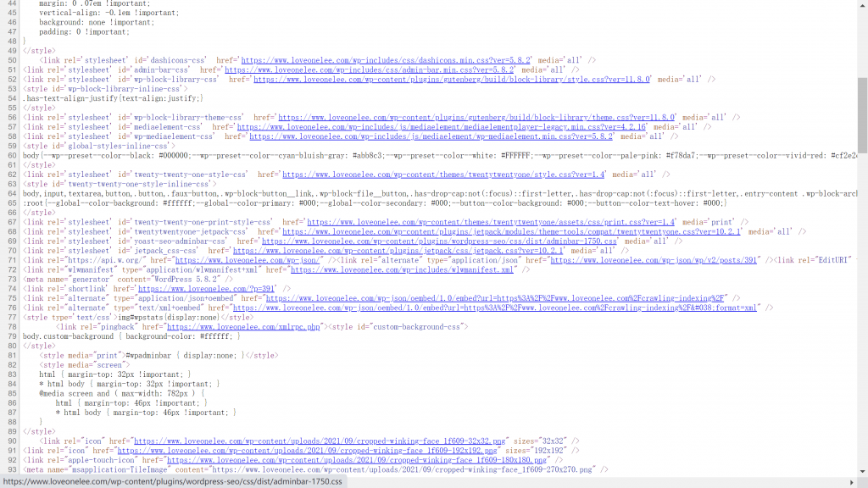Click the horizontal scroll right arrow
The width and height of the screenshot is (868, 488).
[x=852, y=482]
